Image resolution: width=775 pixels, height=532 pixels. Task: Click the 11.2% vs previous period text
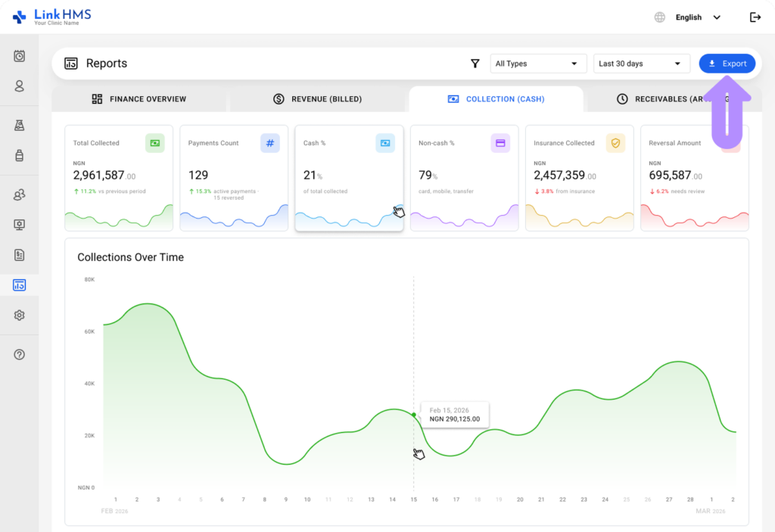[110, 191]
